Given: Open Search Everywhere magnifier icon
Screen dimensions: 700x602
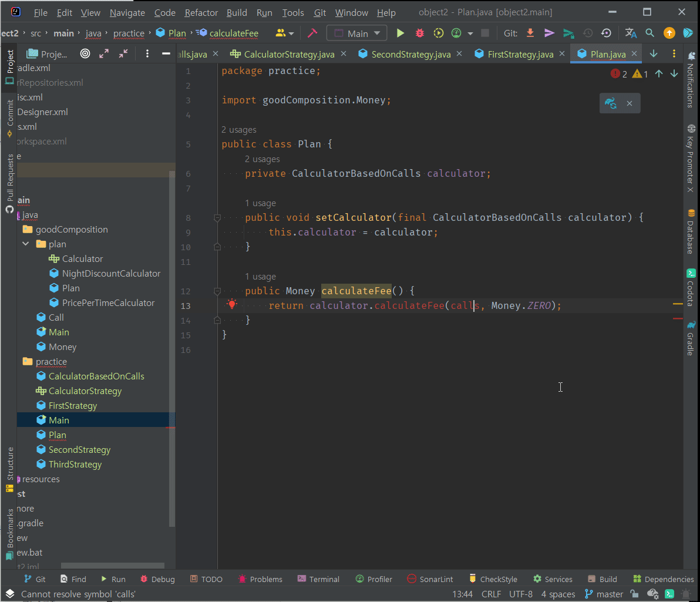Looking at the screenshot, I should [x=649, y=33].
